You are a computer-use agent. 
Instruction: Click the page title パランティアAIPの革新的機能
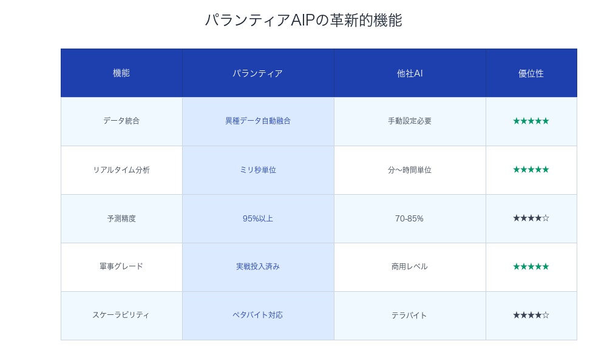tap(303, 20)
